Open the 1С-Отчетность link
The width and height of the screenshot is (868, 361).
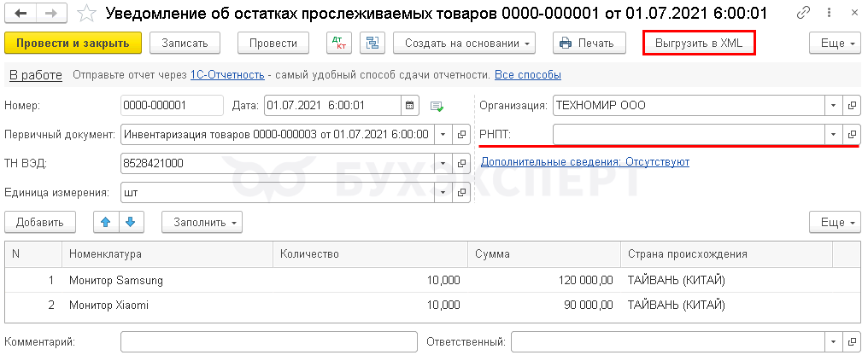tap(227, 74)
